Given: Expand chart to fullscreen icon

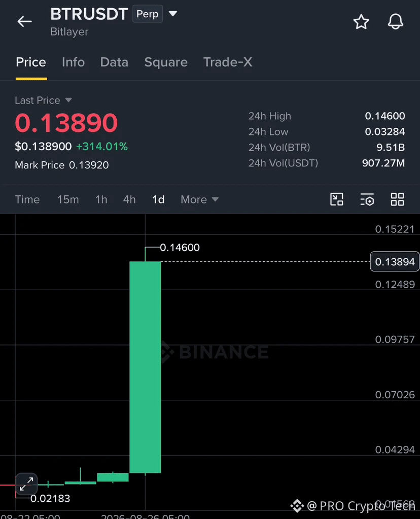Looking at the screenshot, I should click(x=26, y=483).
